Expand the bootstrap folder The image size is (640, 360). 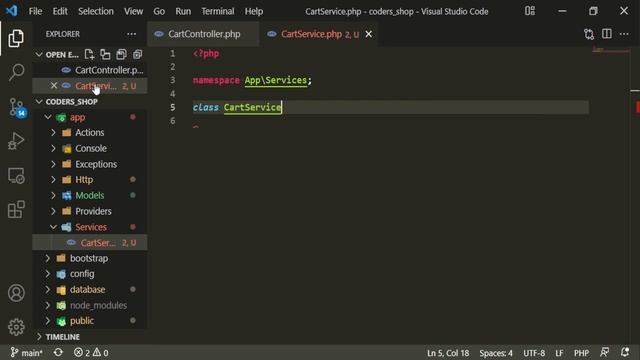click(48, 258)
